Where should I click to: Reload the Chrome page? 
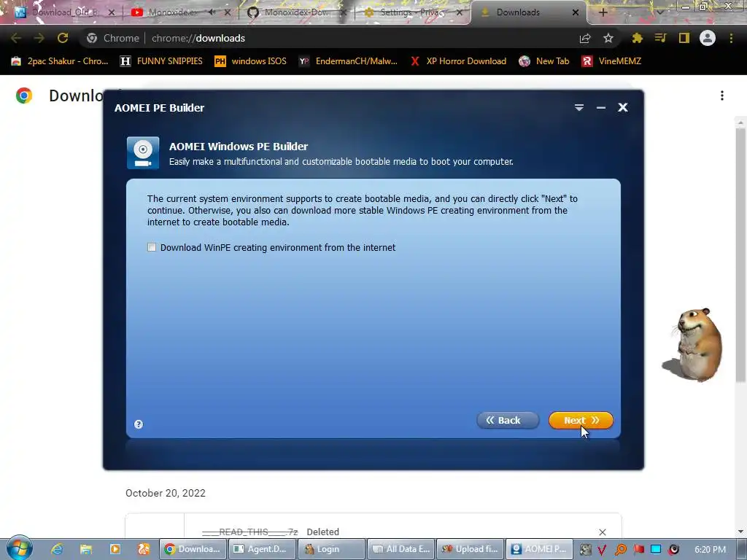[63, 38]
